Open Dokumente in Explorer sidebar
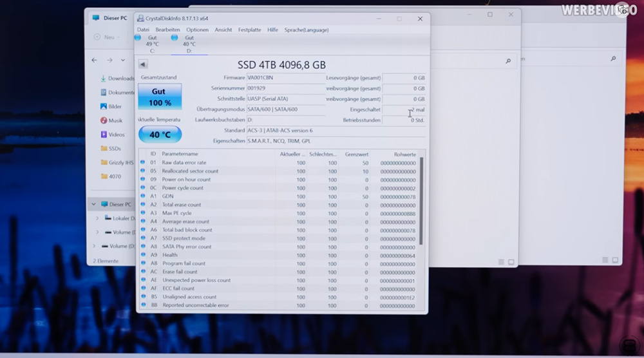Image resolution: width=644 pixels, height=358 pixels. point(117,92)
